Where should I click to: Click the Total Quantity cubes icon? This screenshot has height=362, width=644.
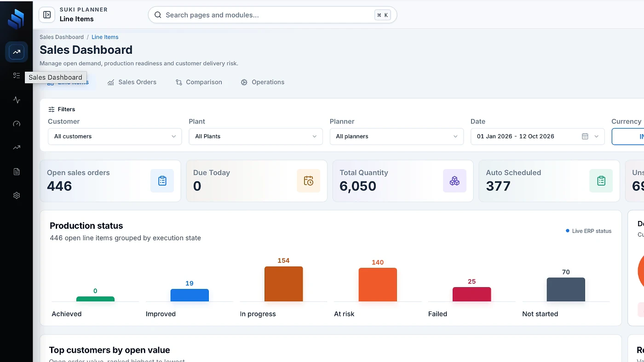pos(454,181)
